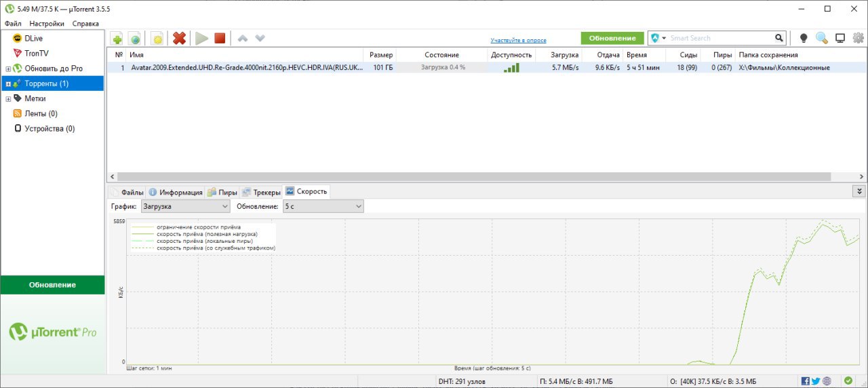Click the magnifier inside Smart Search box
Image resolution: width=868 pixels, height=388 pixels.
tap(779, 38)
